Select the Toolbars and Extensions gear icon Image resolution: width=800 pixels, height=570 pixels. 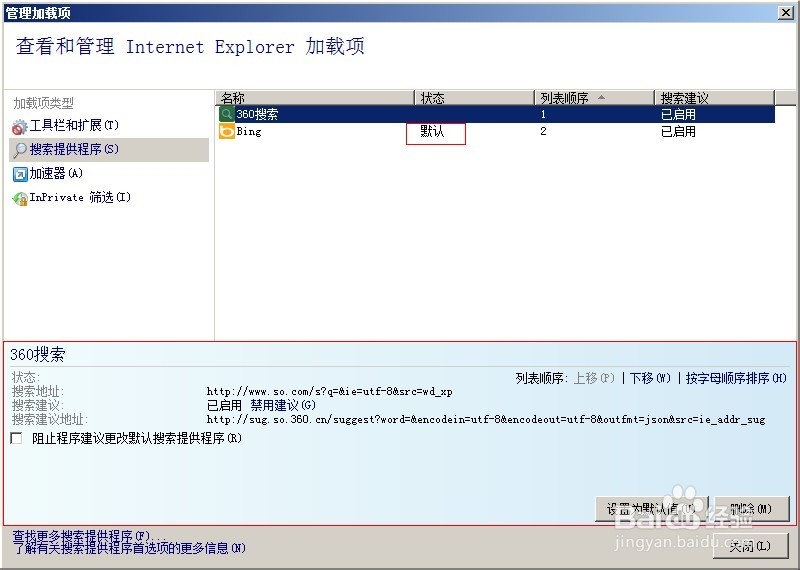coord(19,127)
